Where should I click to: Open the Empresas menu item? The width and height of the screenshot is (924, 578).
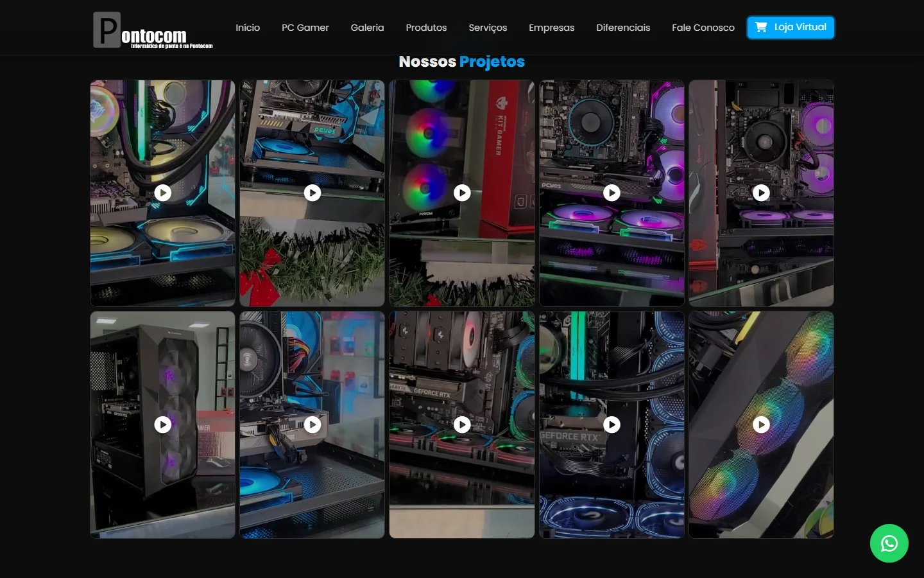pyautogui.click(x=552, y=28)
